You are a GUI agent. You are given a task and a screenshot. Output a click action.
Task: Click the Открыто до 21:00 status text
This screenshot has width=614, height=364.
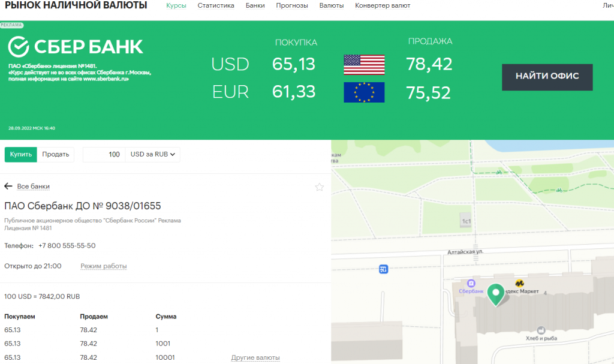[x=33, y=266]
